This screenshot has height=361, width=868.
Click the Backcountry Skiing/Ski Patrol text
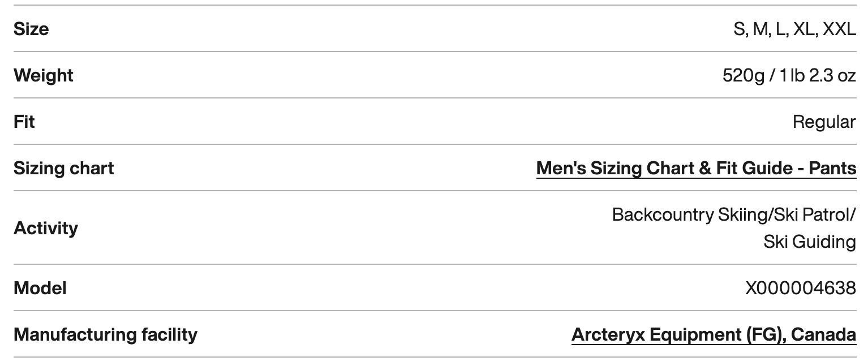coord(733,215)
